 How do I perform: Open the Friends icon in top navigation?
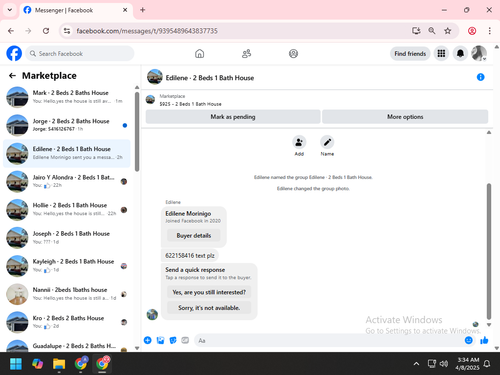tap(246, 54)
